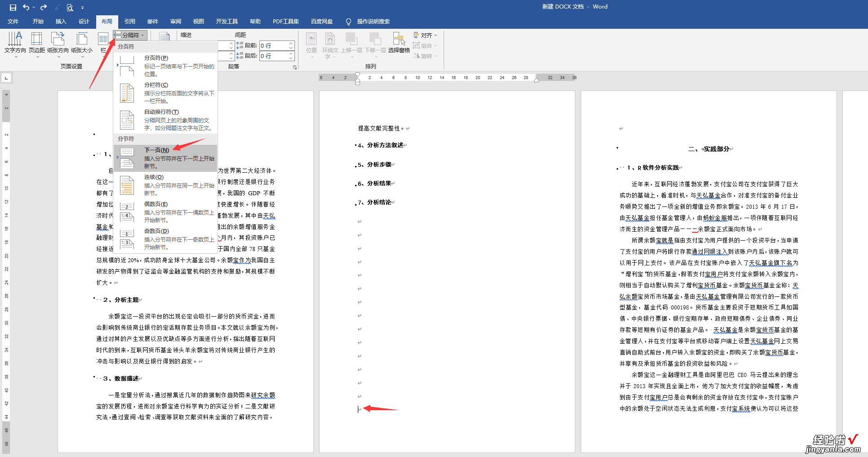Insert a 分页符 page break
This screenshot has height=457, width=868.
coord(165,66)
